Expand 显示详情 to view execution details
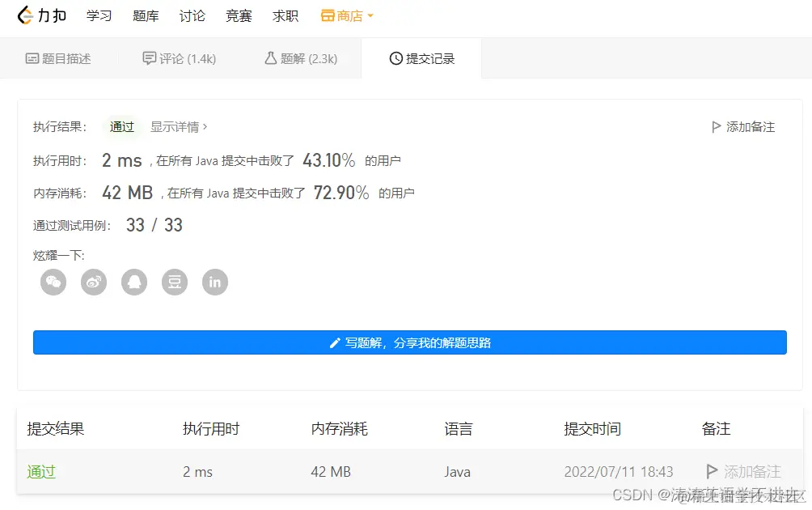 [173, 127]
